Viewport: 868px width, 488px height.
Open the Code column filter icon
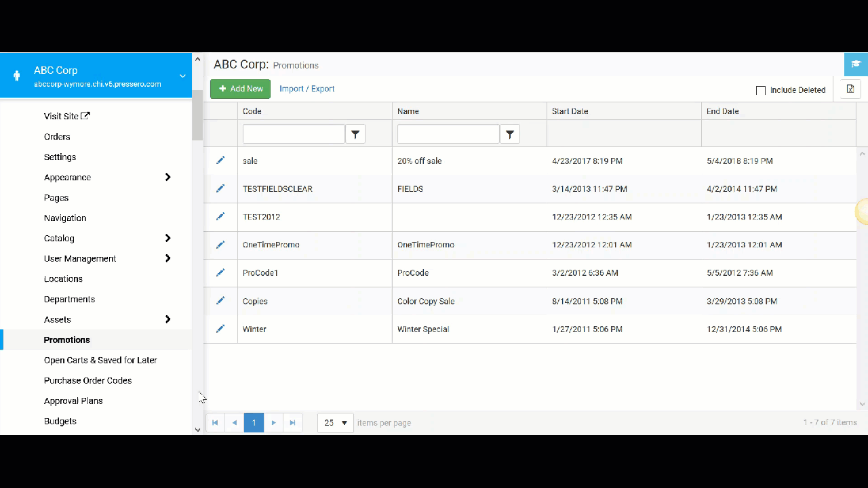[x=355, y=134]
